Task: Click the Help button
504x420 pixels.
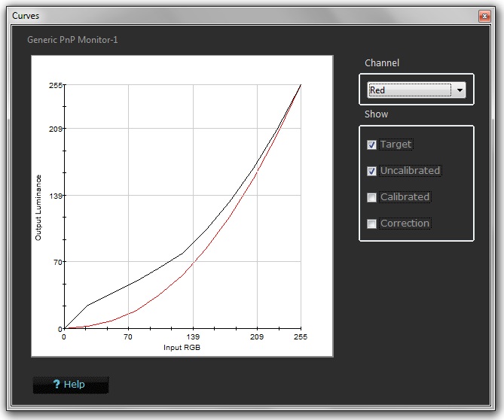Action: coord(71,385)
